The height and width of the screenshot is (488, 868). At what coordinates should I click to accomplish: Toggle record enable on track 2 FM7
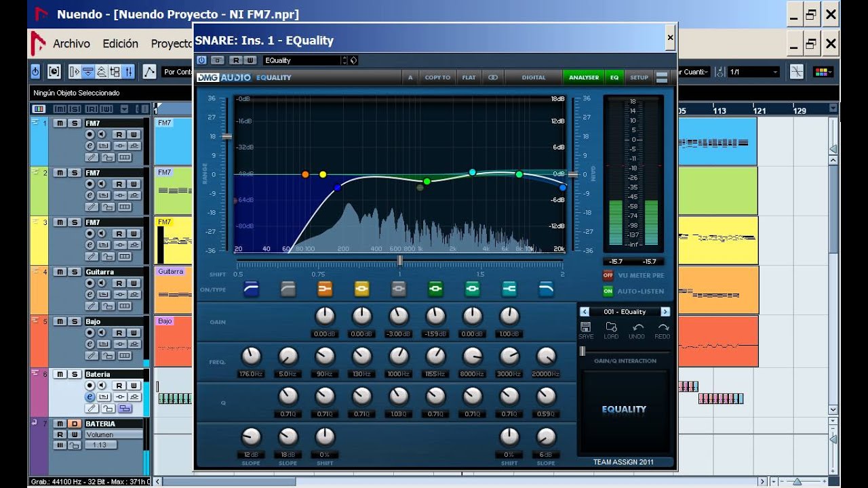click(90, 184)
